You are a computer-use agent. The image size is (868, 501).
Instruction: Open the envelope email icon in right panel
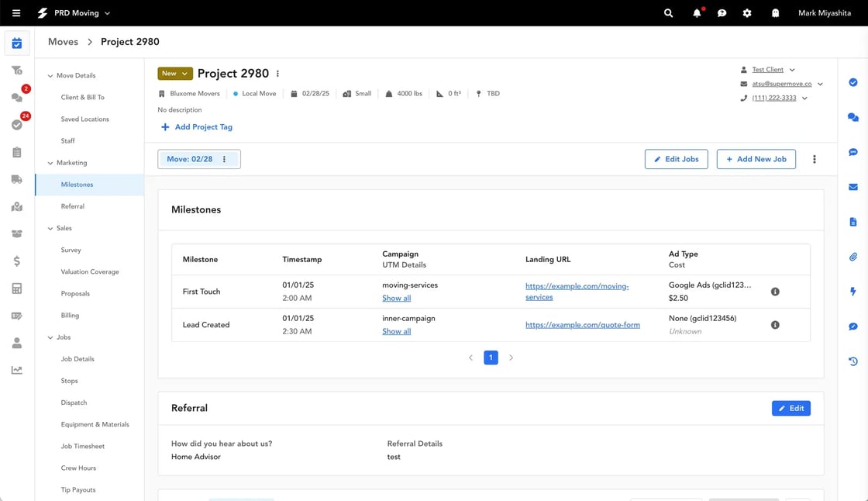click(x=853, y=187)
